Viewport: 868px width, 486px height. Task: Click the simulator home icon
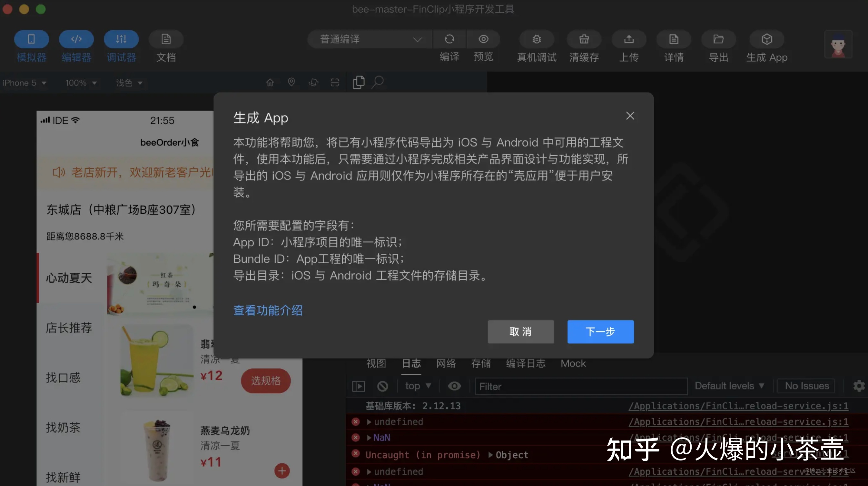click(x=270, y=83)
